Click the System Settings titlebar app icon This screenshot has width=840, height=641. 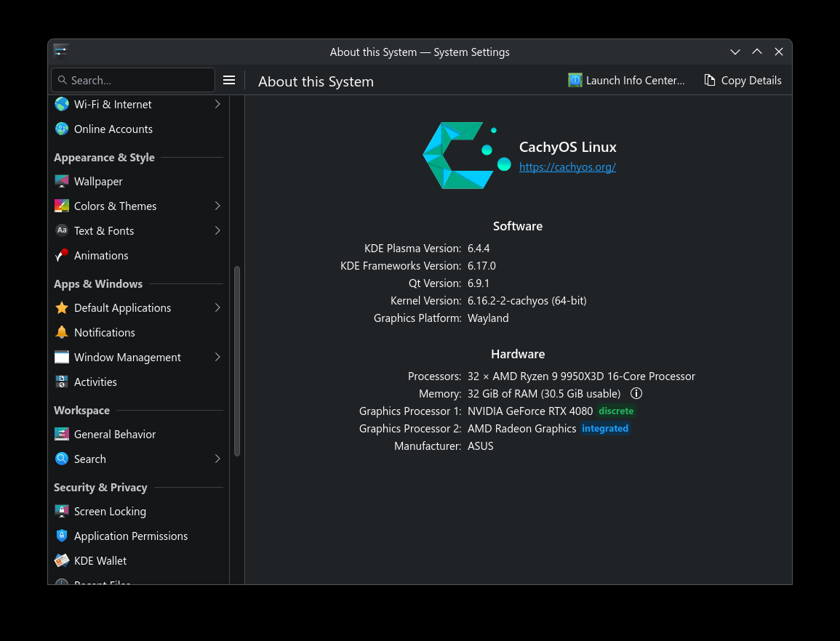[60, 51]
